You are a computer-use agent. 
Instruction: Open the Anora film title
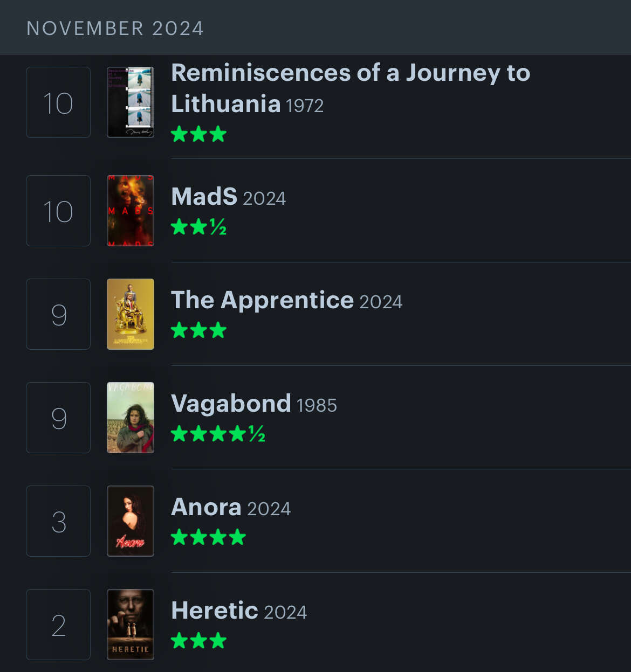[206, 507]
